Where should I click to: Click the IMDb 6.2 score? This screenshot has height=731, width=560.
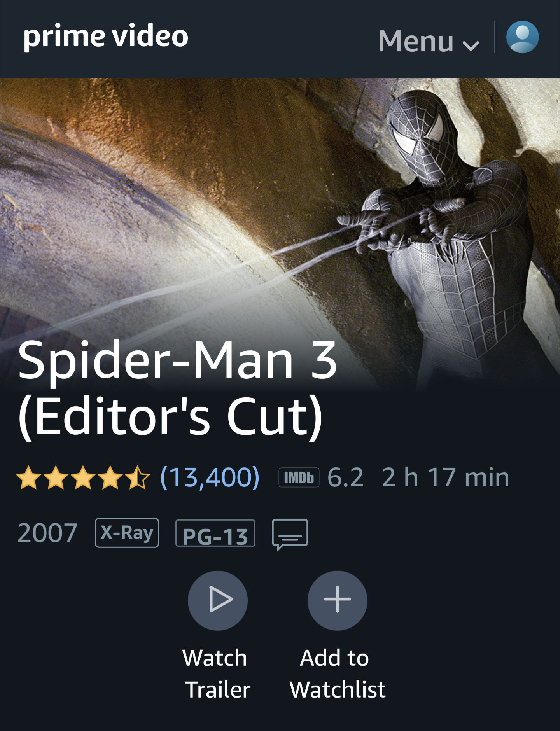point(346,477)
